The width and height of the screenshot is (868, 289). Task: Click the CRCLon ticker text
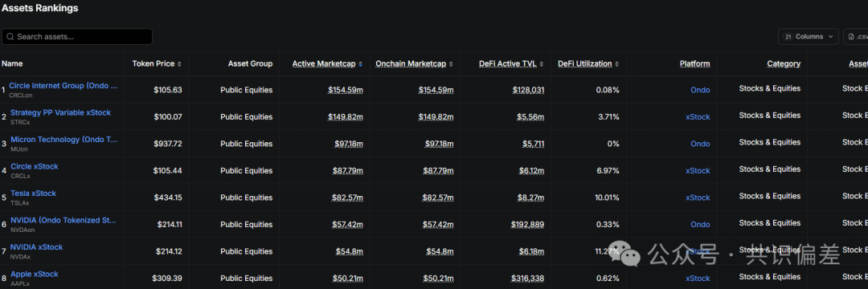[x=20, y=95]
